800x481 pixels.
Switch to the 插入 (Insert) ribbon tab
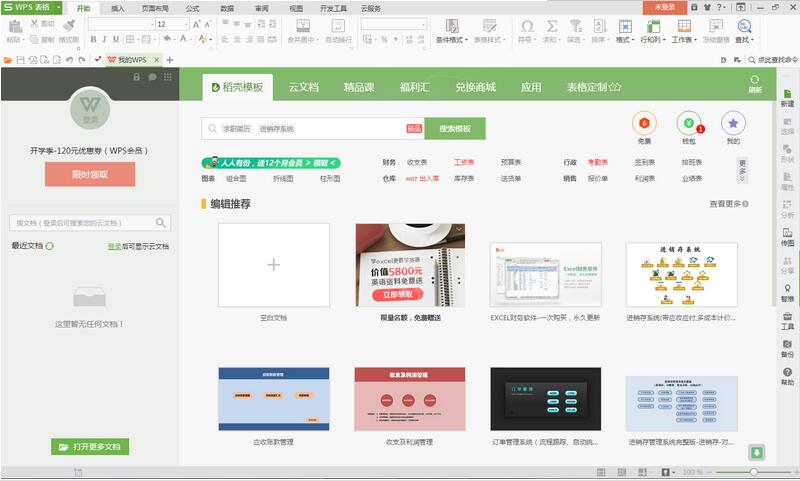point(118,9)
